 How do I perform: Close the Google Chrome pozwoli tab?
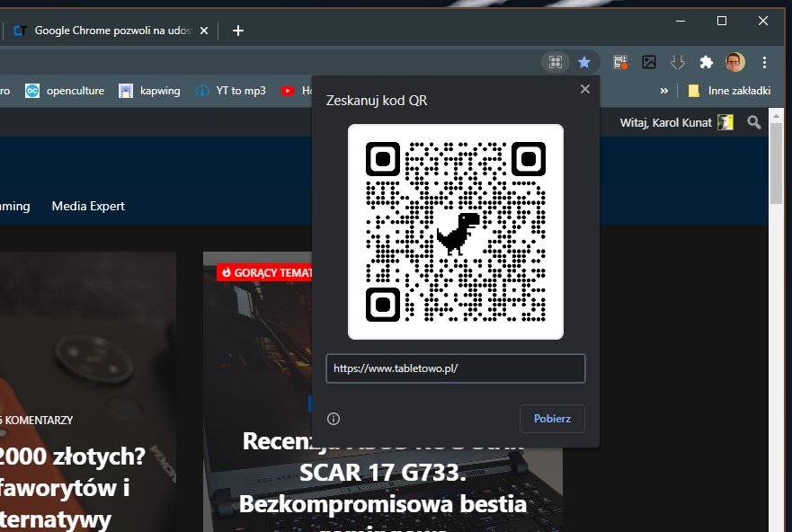(x=204, y=31)
